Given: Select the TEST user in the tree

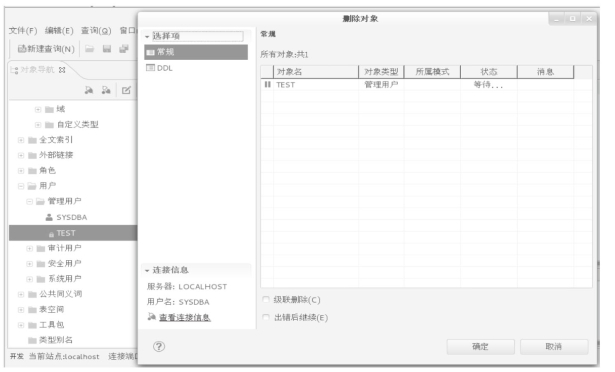Looking at the screenshot, I should [x=73, y=233].
